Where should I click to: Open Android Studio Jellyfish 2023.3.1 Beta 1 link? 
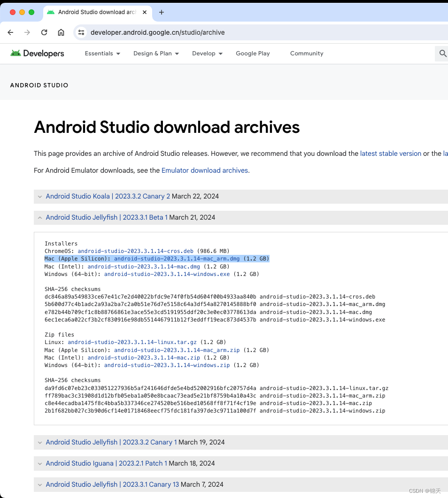click(107, 217)
